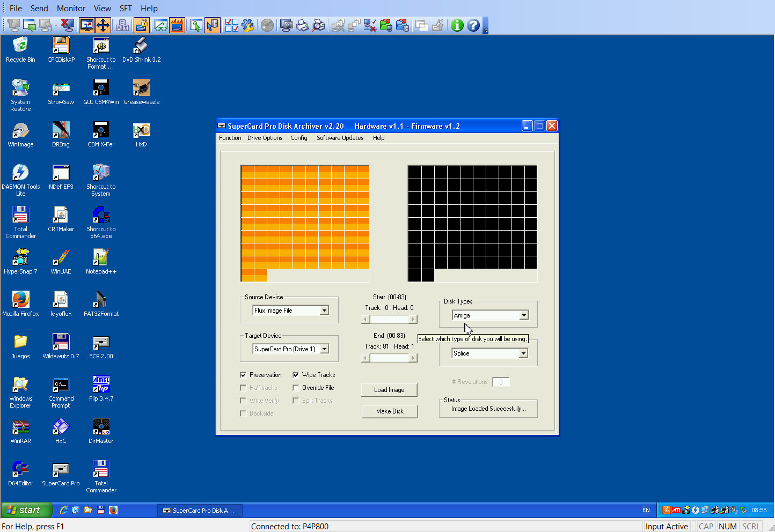This screenshot has height=532, width=775.
Task: Select the CBM X-Fer desktop icon
Action: pyautogui.click(x=101, y=134)
